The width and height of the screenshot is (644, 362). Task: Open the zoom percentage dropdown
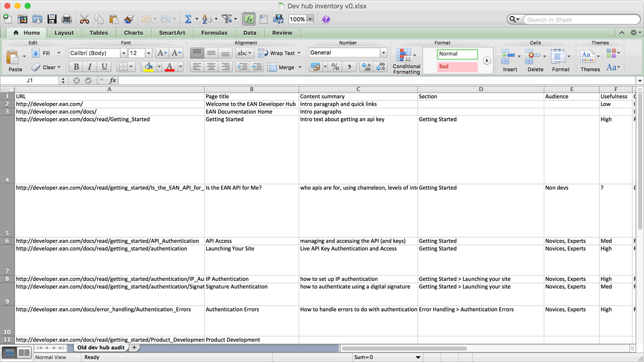(310, 19)
